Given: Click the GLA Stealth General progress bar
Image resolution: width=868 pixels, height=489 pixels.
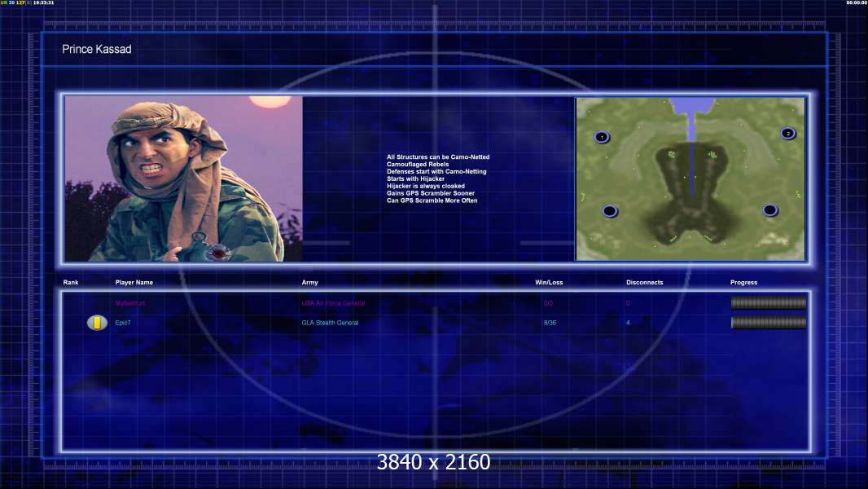Looking at the screenshot, I should click(769, 322).
